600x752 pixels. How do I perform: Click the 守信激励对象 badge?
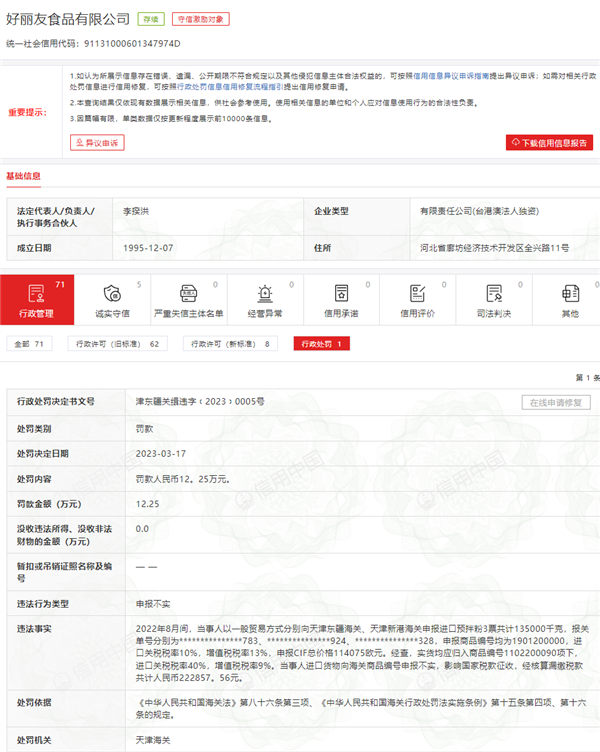click(x=200, y=19)
